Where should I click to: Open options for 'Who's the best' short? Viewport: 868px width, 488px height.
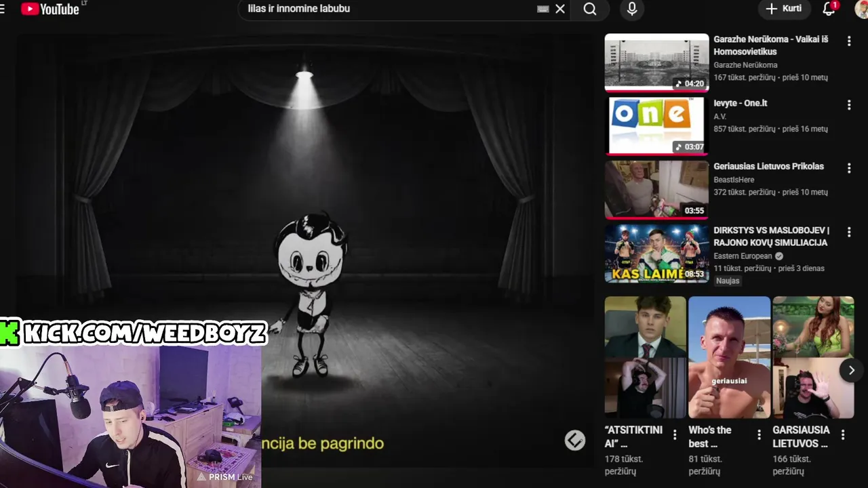tap(759, 435)
